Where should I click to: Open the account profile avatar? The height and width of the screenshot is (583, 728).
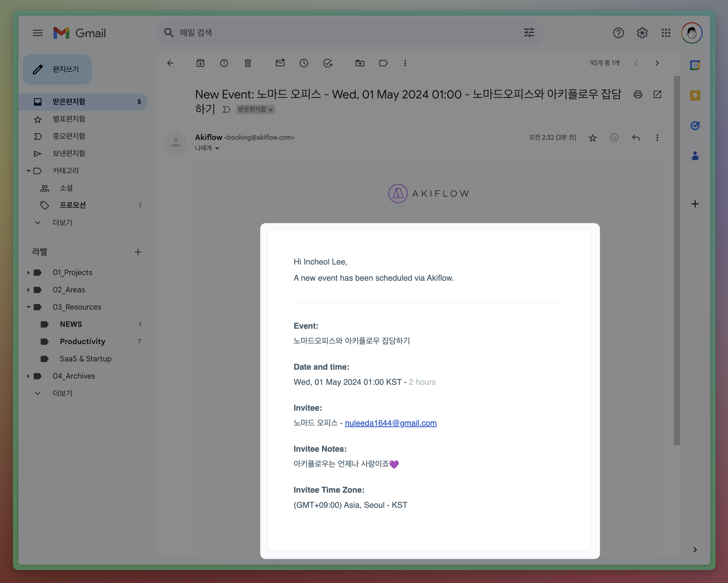pyautogui.click(x=692, y=33)
